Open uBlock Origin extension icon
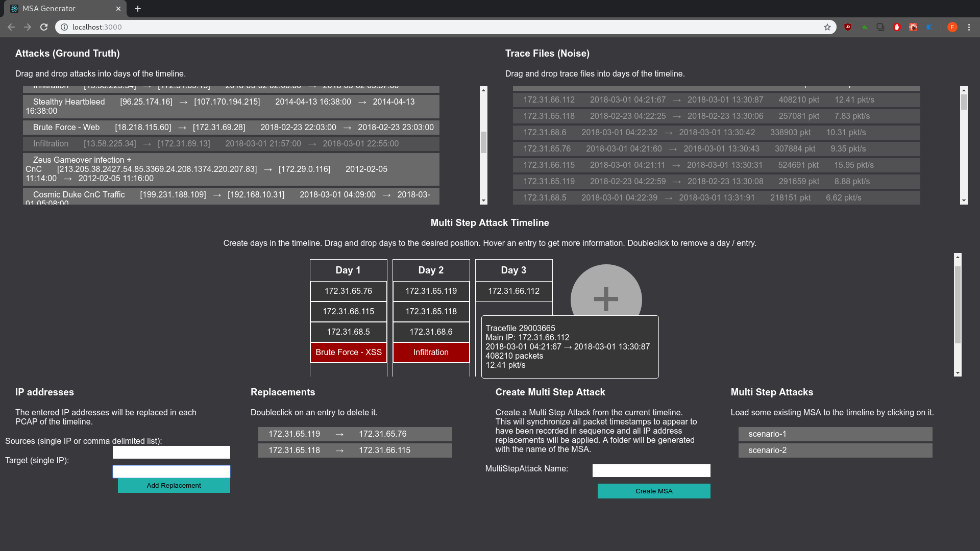 coord(848,27)
